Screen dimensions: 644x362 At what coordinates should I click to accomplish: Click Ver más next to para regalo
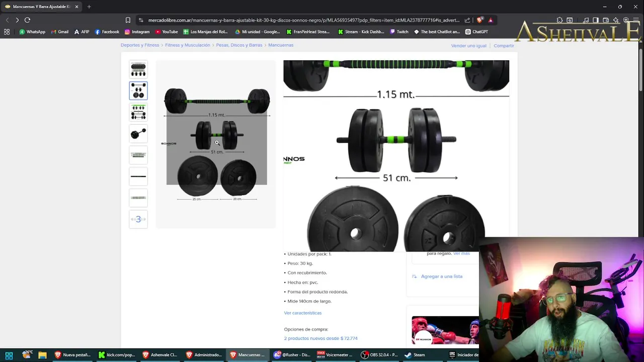click(x=461, y=253)
